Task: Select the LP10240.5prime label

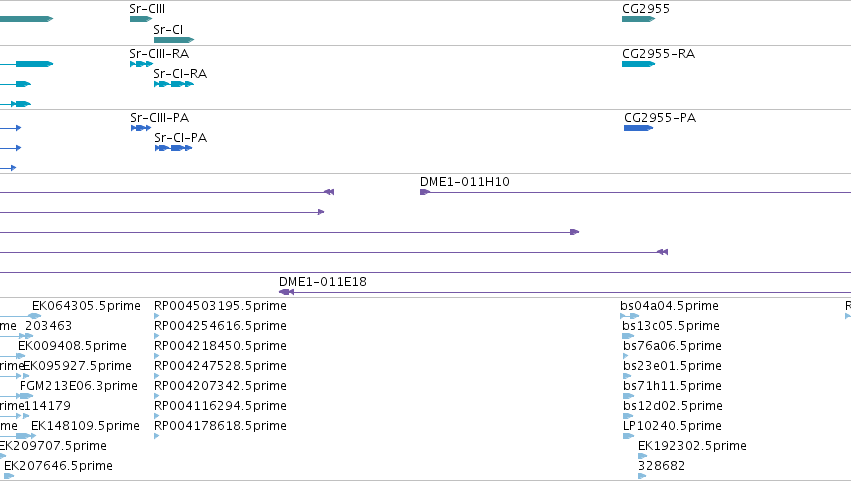Action: 672,426
